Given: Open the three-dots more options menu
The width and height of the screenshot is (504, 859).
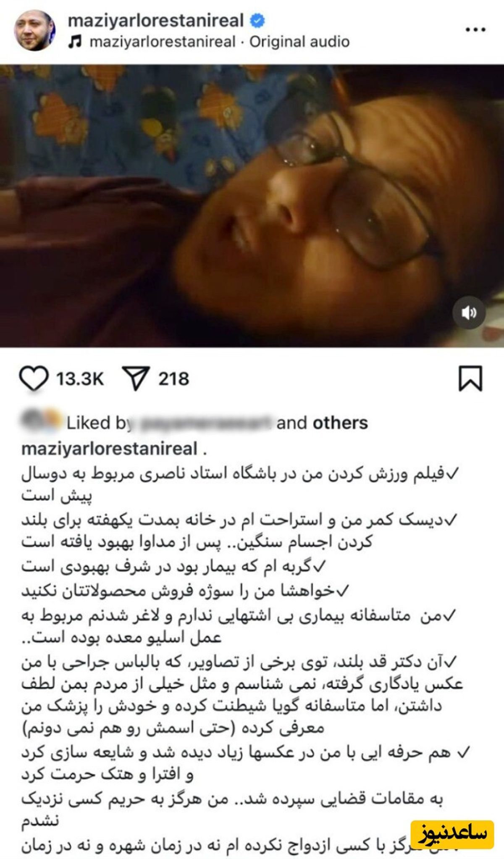Looking at the screenshot, I should tap(476, 30).
